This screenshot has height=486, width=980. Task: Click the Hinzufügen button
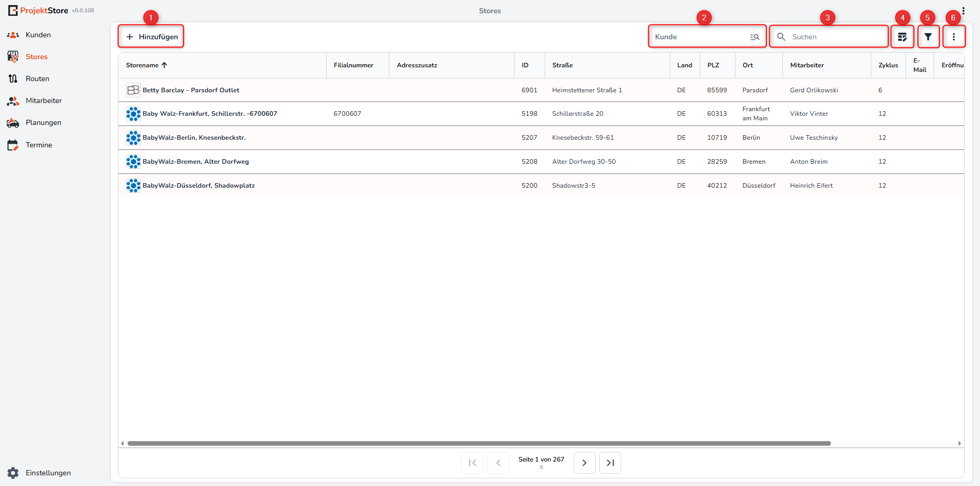click(x=152, y=37)
